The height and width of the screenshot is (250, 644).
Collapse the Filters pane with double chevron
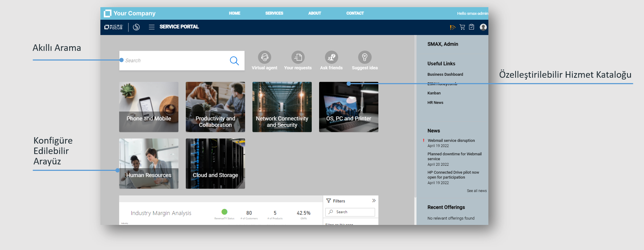click(x=374, y=201)
